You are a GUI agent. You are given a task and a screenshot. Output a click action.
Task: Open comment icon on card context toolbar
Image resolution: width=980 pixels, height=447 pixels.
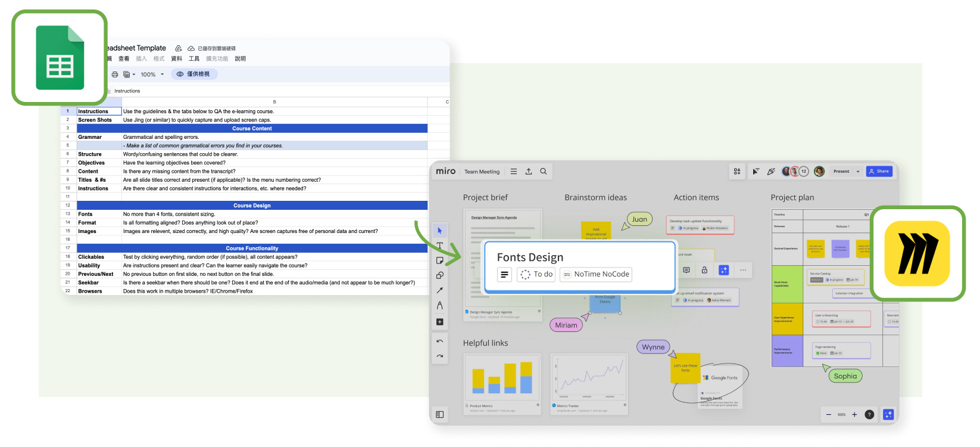[686, 270]
